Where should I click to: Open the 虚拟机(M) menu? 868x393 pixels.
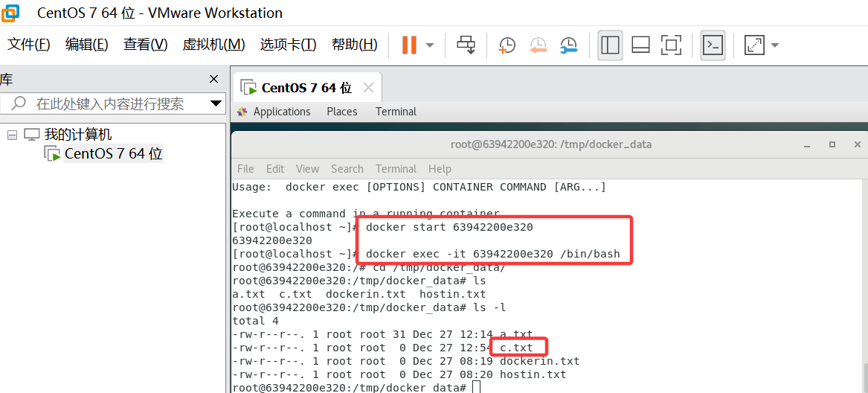213,45
